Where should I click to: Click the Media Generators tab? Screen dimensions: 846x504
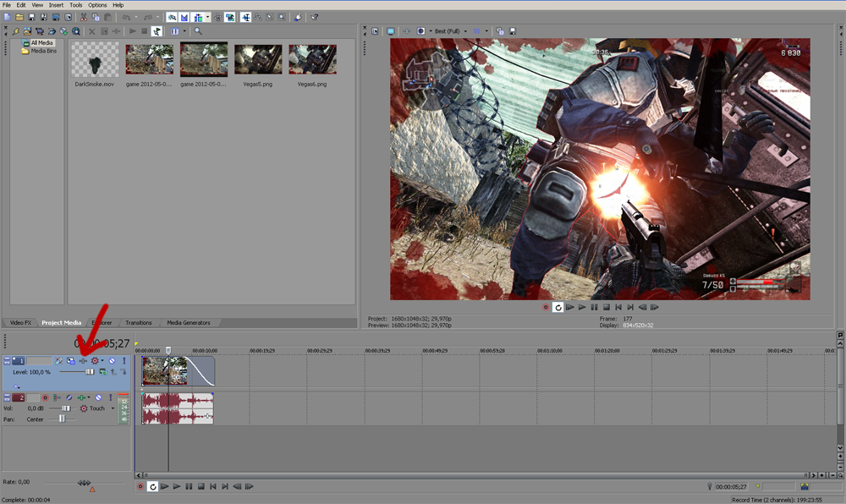188,323
